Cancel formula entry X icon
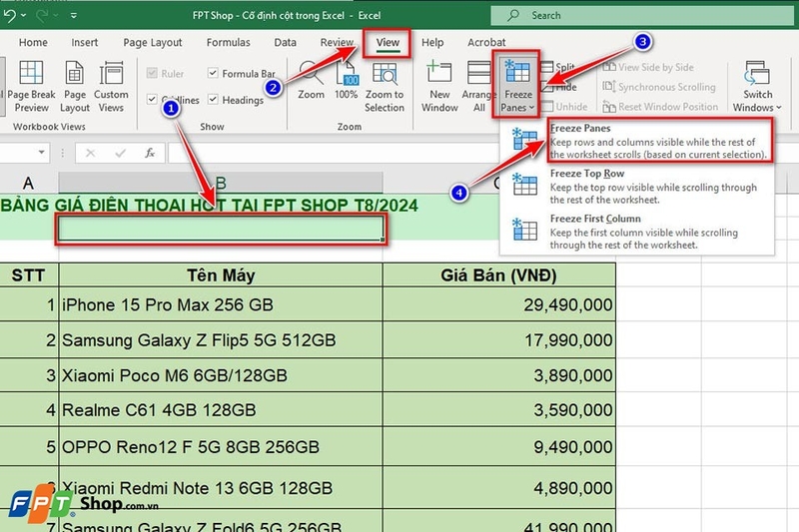 click(x=90, y=153)
